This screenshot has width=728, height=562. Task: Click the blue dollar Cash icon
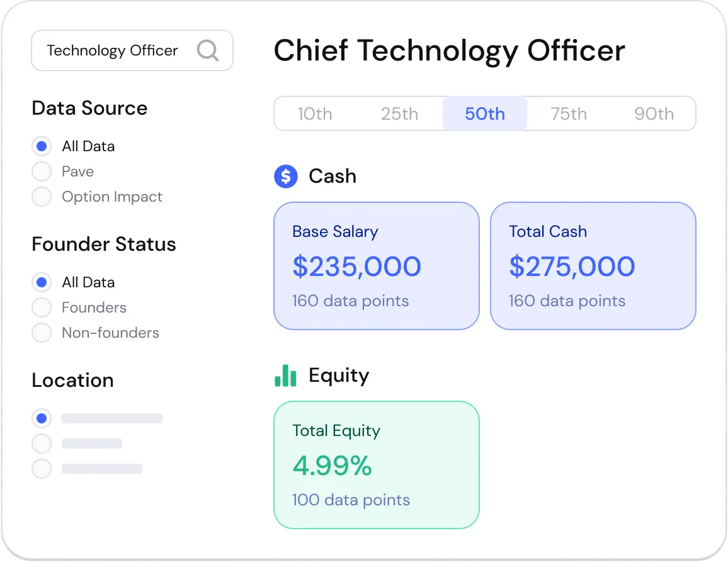click(285, 176)
